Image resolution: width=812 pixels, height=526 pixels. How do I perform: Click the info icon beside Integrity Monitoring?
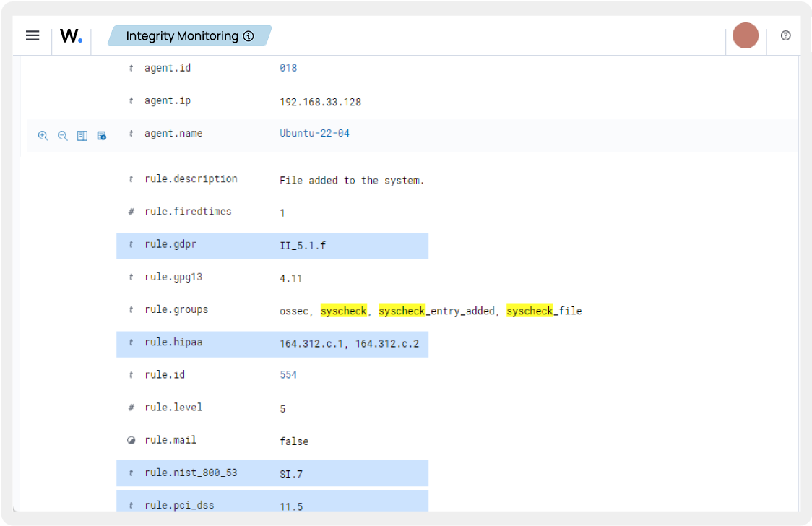click(248, 35)
